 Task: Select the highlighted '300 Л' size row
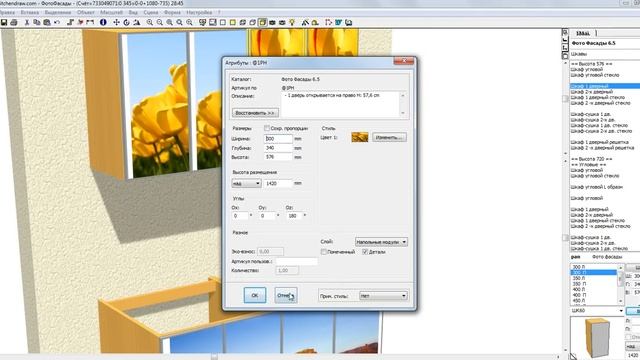coord(593,272)
